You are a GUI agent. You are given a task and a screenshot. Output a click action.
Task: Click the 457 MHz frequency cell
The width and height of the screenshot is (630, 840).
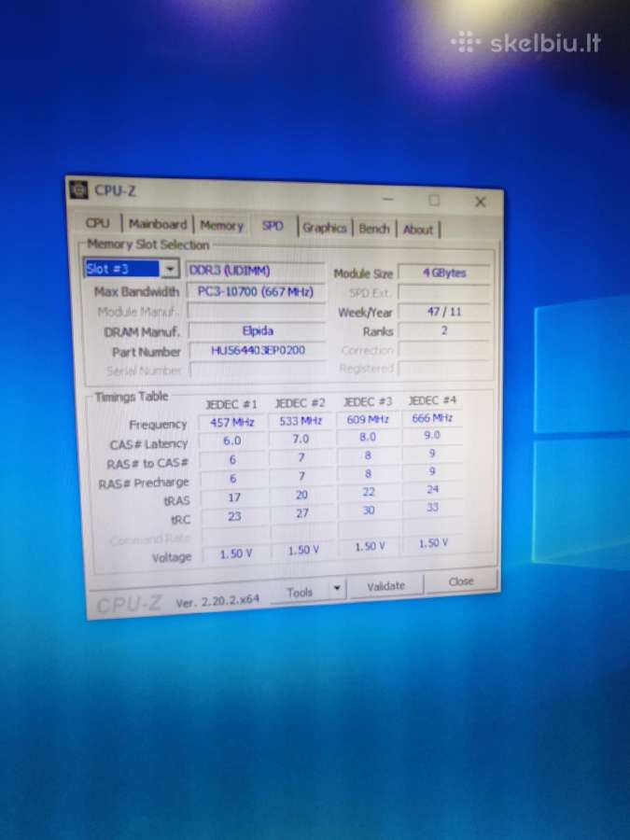pyautogui.click(x=232, y=422)
